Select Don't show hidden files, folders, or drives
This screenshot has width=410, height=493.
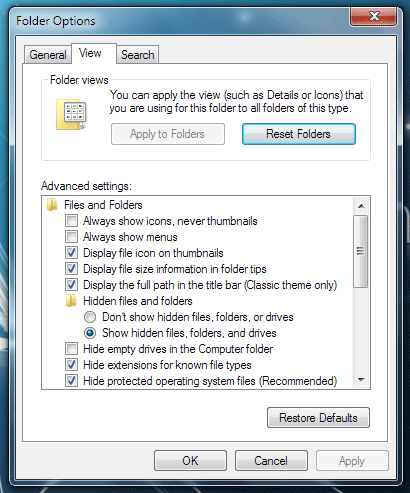90,317
